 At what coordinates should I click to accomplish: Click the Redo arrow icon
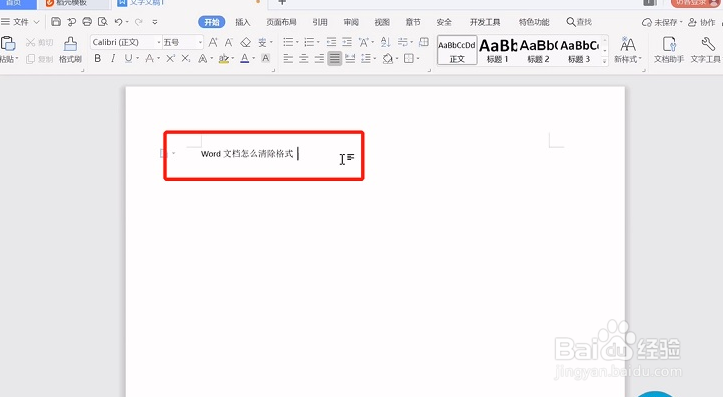(138, 22)
